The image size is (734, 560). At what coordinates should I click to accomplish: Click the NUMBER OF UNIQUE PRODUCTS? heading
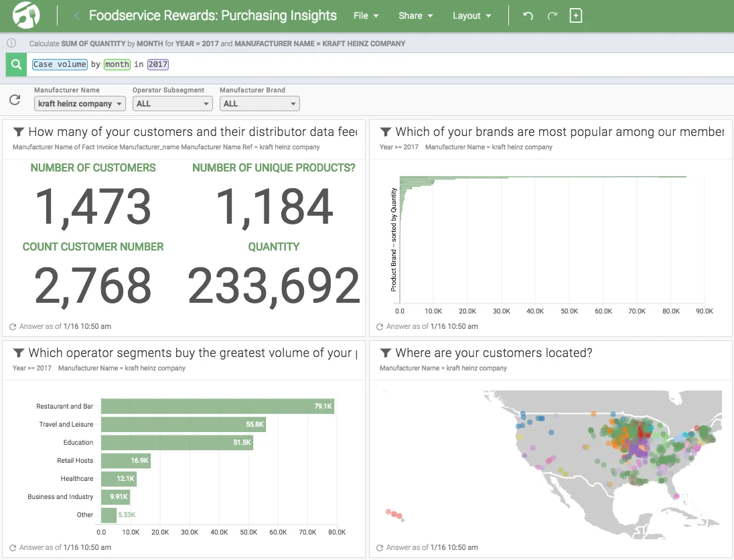[x=274, y=167]
